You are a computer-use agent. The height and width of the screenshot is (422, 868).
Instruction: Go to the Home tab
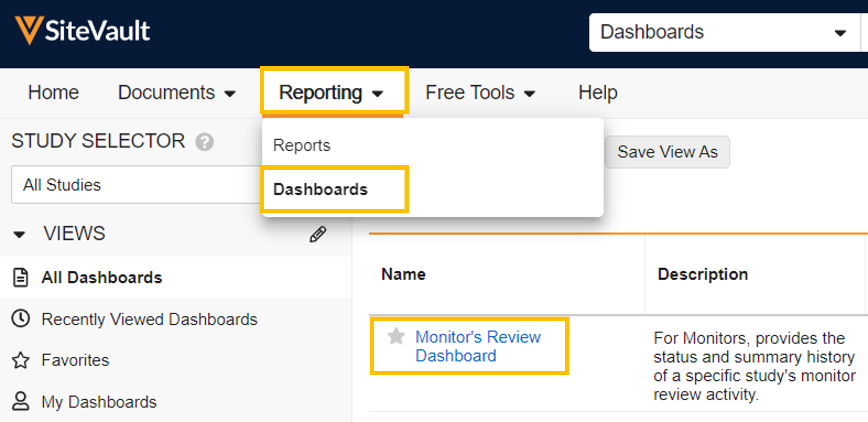[53, 93]
